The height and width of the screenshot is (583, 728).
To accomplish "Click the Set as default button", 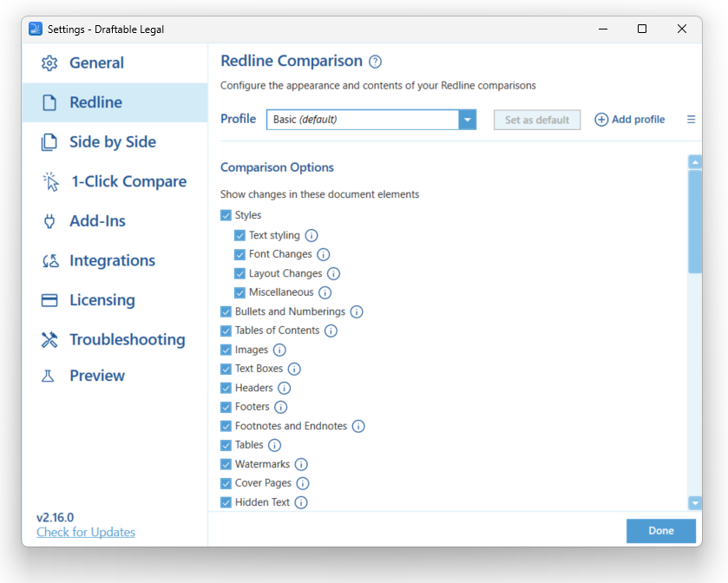I will tap(537, 121).
